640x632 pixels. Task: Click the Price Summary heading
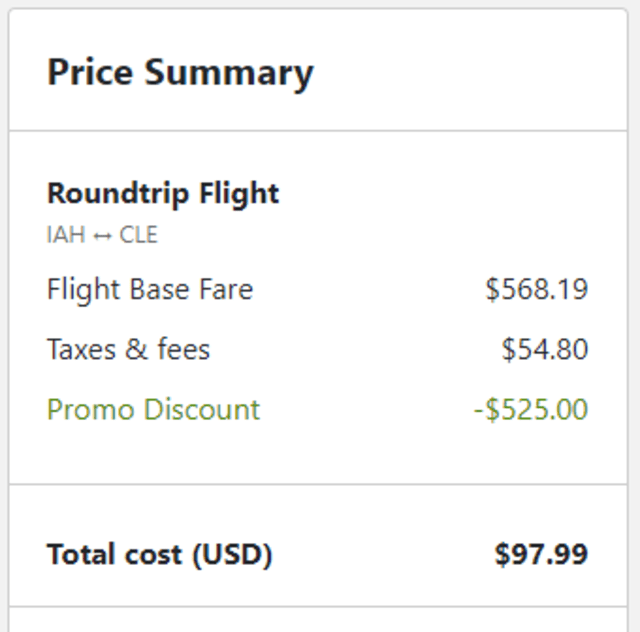pos(180,73)
